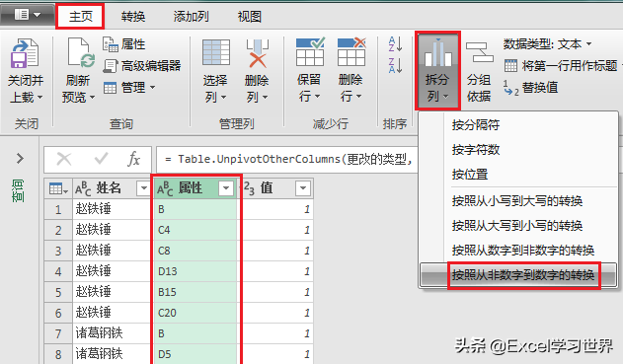Expand the 删除行 dropdown arrow
The height and width of the screenshot is (364, 623).
[x=358, y=97]
